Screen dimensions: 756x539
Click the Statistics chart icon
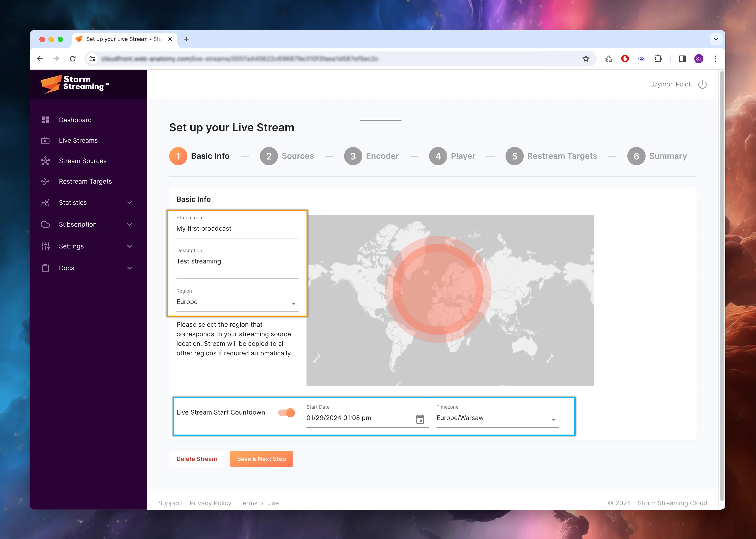(46, 202)
